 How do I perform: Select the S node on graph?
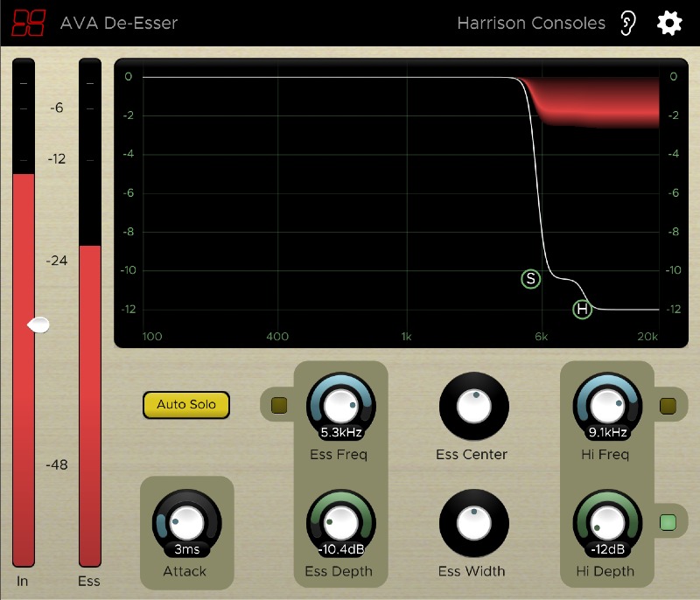click(x=531, y=279)
